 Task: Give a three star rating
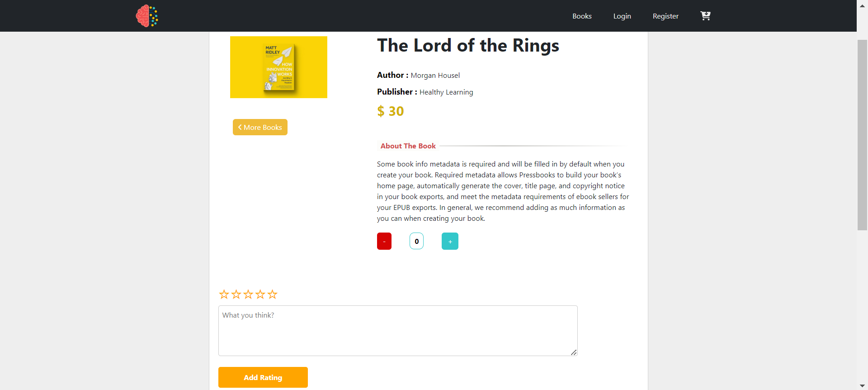[x=248, y=295]
